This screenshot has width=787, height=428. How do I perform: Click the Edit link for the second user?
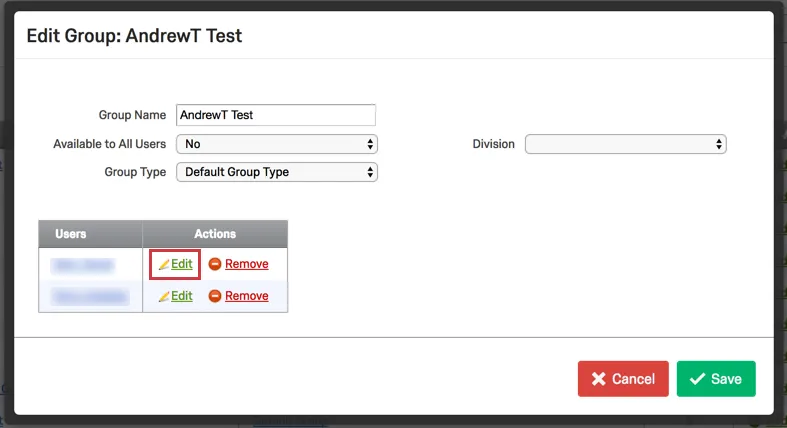(x=182, y=297)
